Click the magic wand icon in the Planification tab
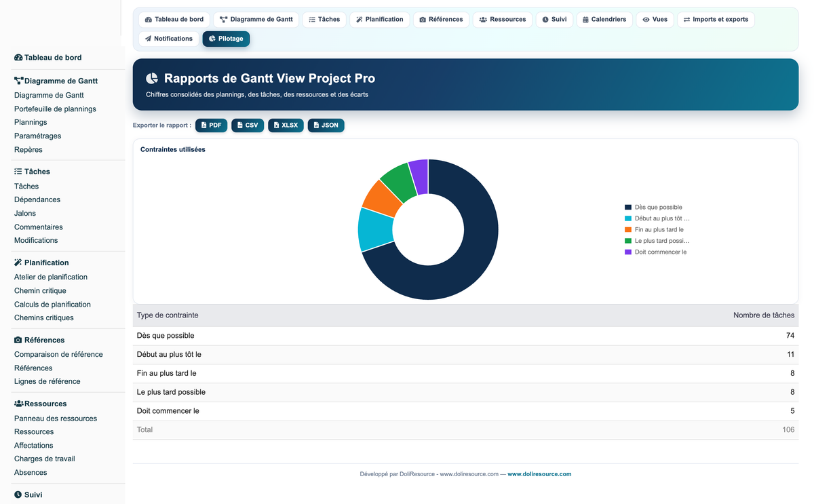814x504 pixels. coord(360,20)
